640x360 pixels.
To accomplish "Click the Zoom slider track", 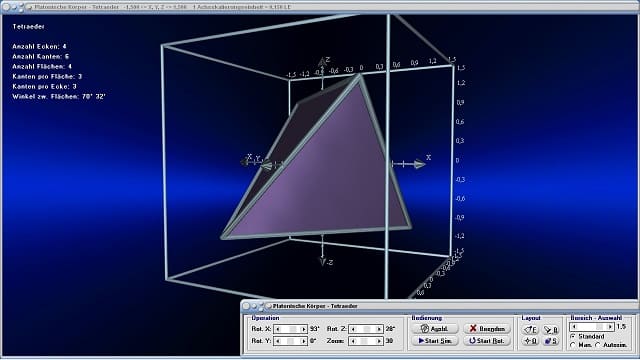I will [366, 341].
